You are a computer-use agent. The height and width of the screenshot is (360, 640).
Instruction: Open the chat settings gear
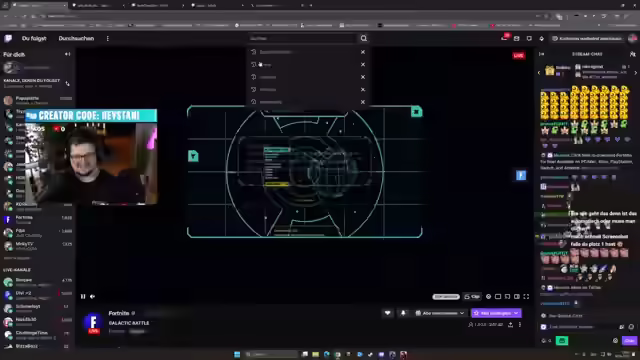615,340
